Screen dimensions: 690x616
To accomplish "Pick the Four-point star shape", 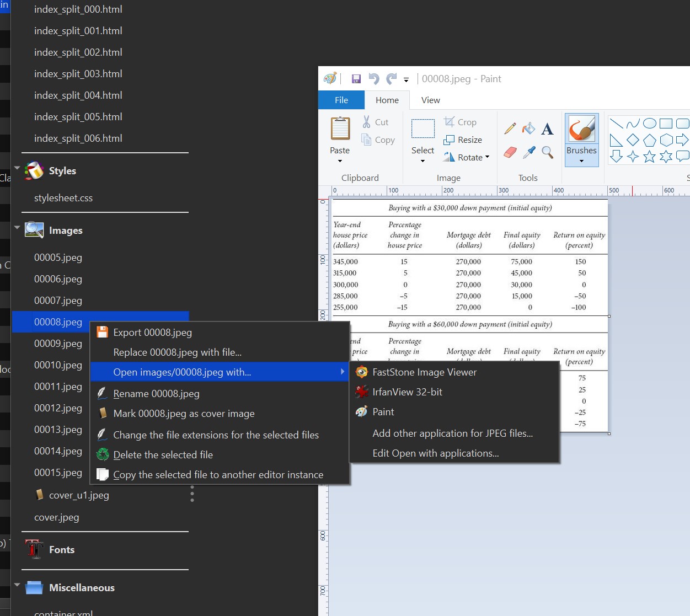I will point(633,157).
